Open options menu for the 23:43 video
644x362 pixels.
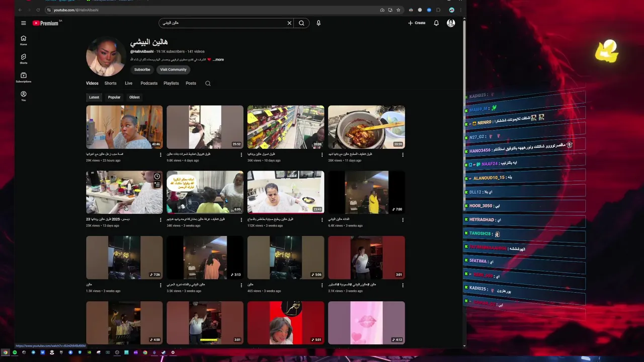(322, 220)
